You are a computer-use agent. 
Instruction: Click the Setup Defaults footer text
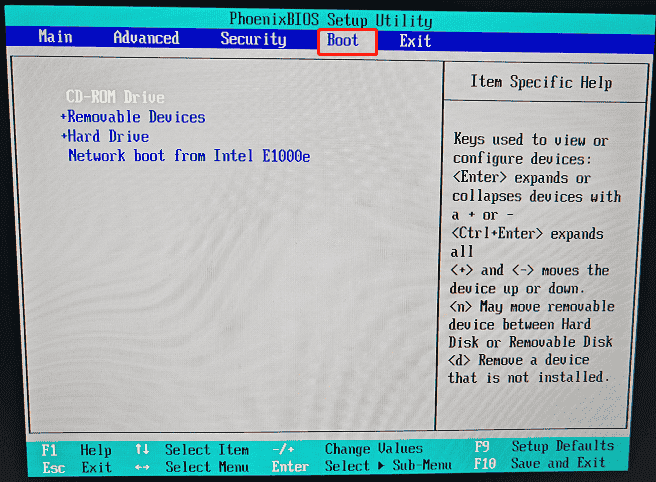point(562,446)
